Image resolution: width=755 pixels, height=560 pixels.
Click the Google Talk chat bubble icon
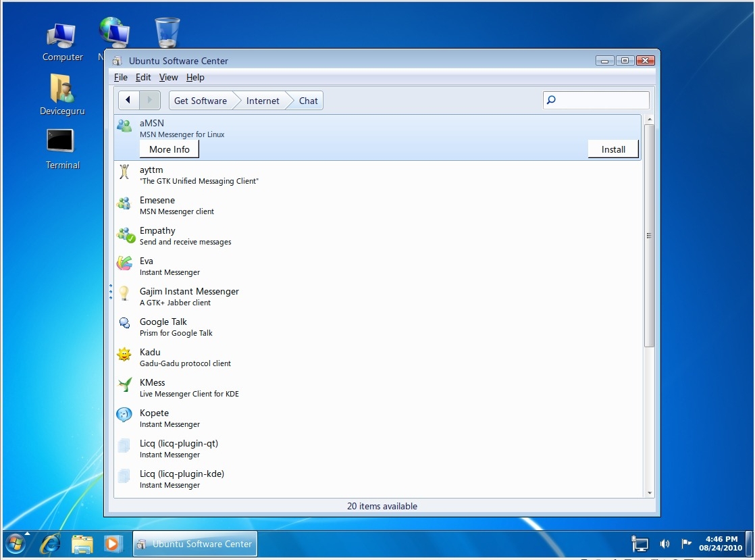124,323
